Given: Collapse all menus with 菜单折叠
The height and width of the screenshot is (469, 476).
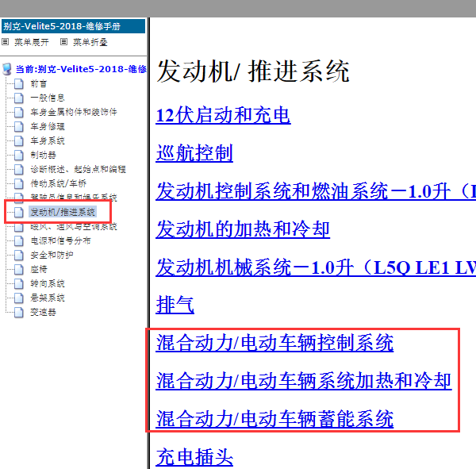Looking at the screenshot, I should coord(90,42).
